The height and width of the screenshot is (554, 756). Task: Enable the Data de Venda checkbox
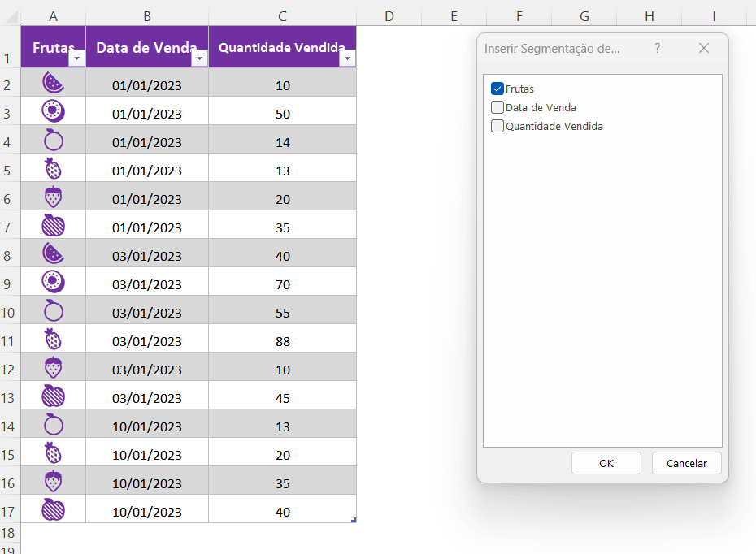[x=497, y=107]
